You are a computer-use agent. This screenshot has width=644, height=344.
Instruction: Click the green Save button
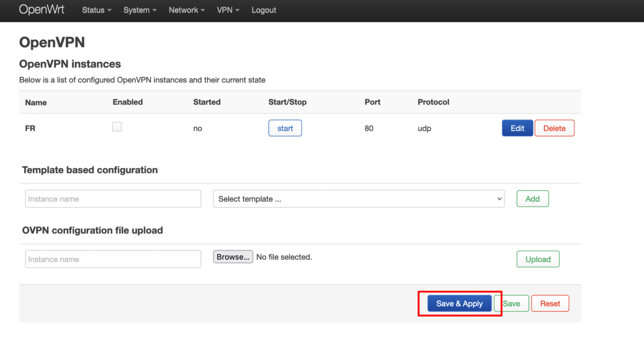(x=511, y=304)
